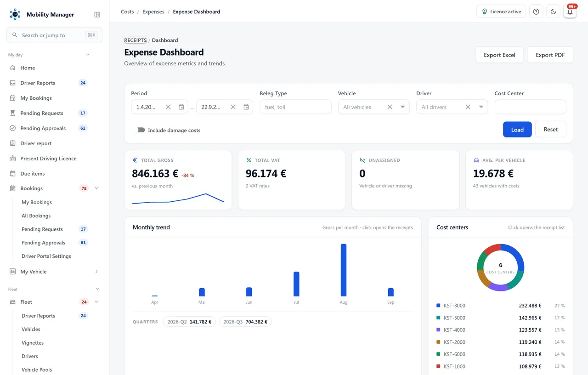Open notifications bell icon
This screenshot has height=375, width=588.
(x=570, y=12)
